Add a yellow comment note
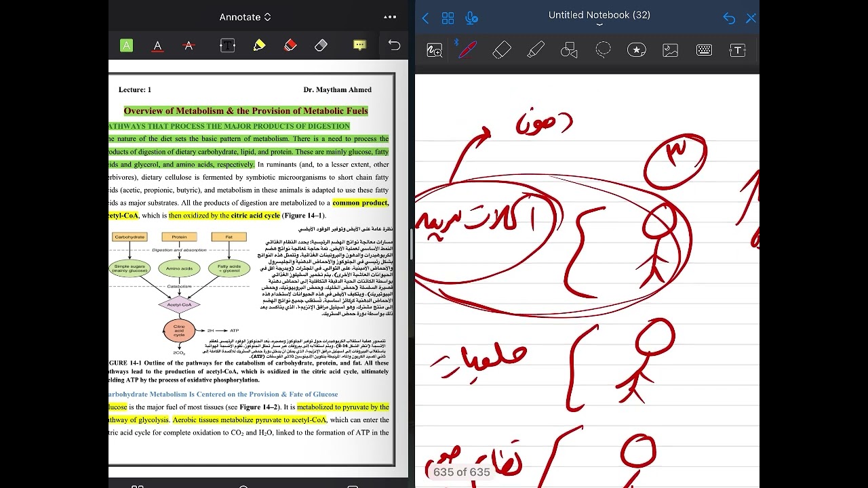 (359, 45)
